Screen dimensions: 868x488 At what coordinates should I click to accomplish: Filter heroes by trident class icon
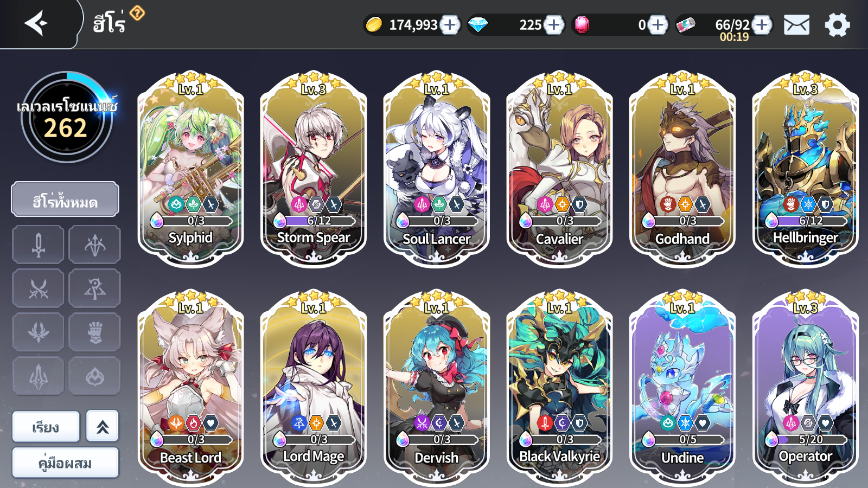[38, 376]
